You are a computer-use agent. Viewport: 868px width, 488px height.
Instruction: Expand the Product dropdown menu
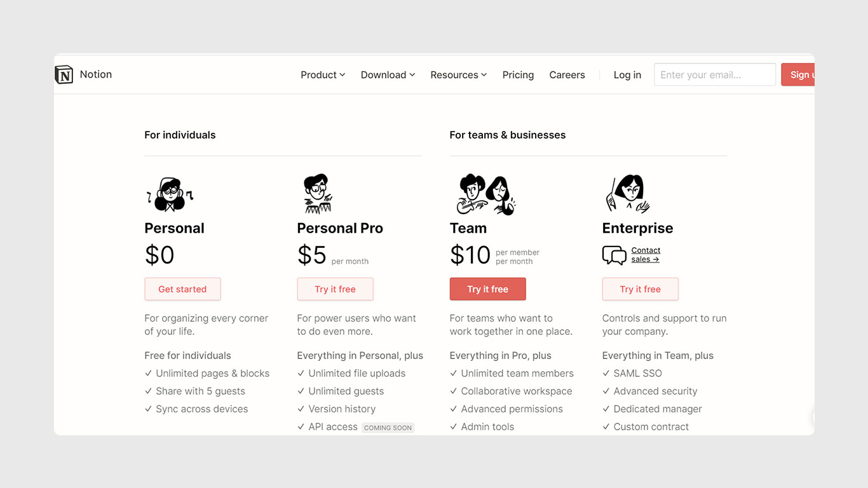(x=323, y=75)
